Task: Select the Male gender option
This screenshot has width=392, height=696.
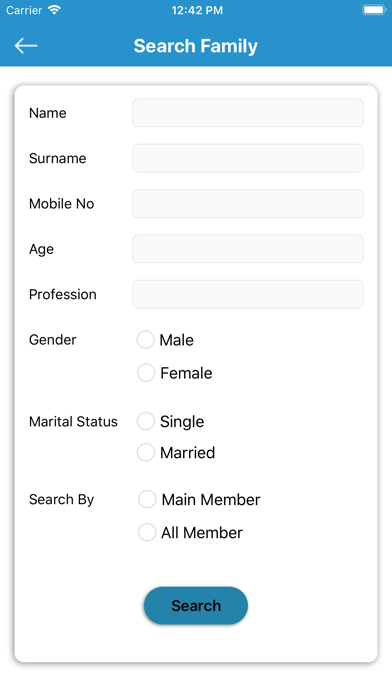Action: 145,340
